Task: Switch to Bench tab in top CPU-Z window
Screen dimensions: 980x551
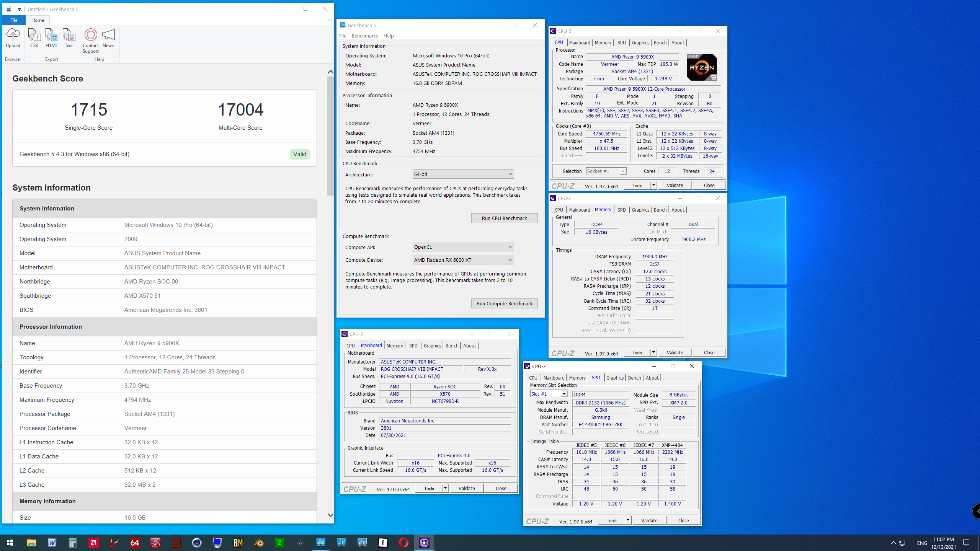Action: (660, 42)
